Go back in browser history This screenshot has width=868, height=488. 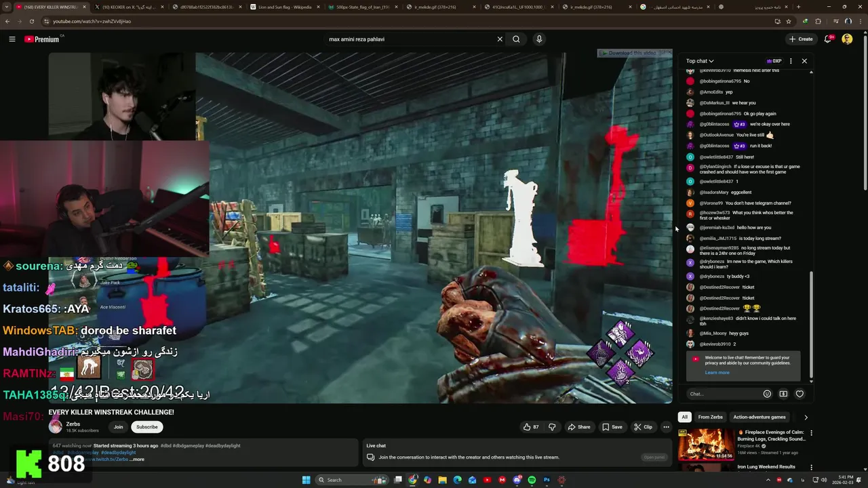(x=7, y=21)
